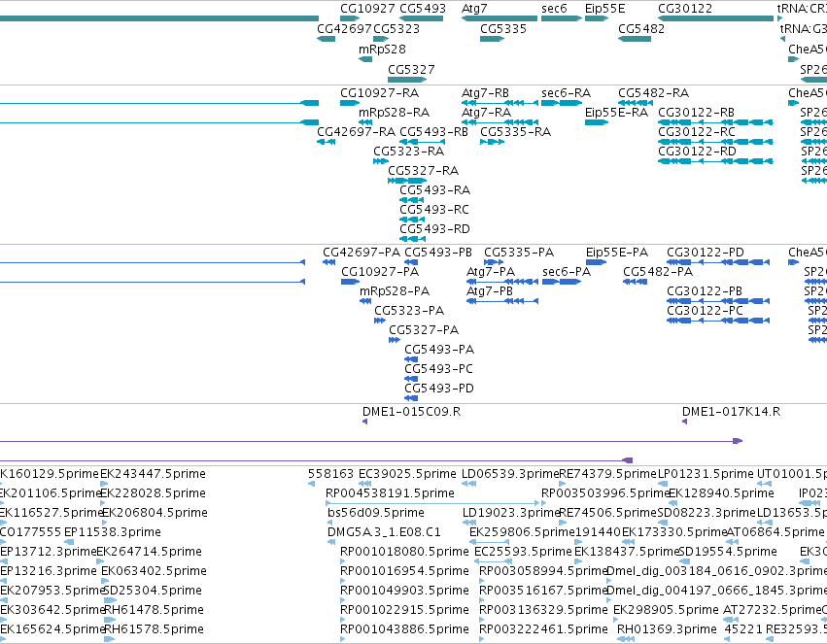Open transcript Atg7-RA

(x=500, y=122)
